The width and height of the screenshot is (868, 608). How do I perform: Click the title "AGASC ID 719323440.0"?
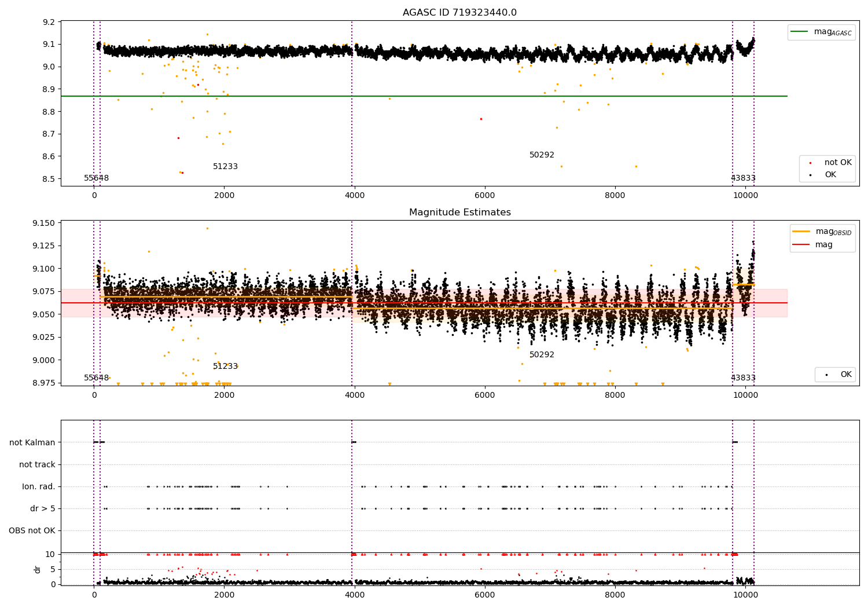pos(459,13)
